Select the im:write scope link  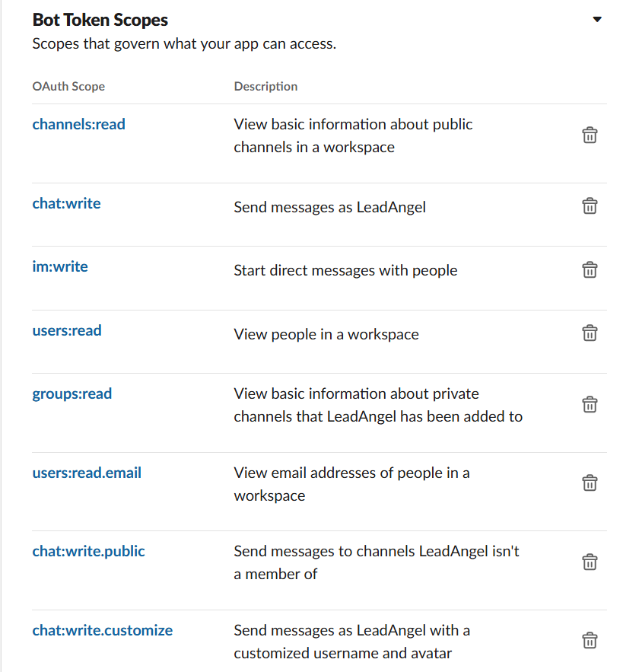60,266
